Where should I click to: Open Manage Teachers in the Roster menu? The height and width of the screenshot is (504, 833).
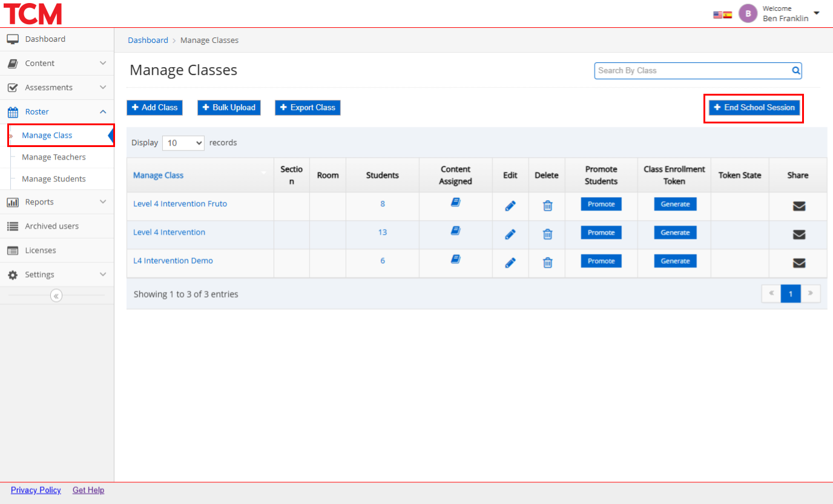[54, 157]
